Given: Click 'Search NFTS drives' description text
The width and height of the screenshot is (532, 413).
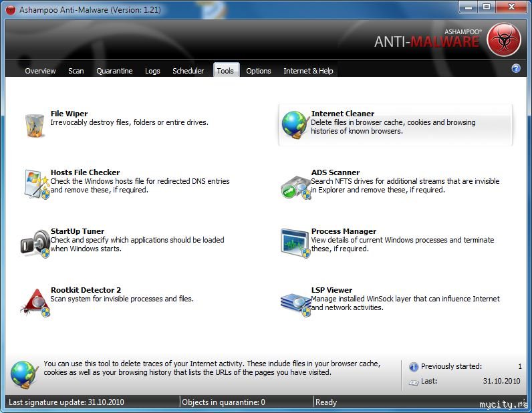Looking at the screenshot, I should [405, 186].
